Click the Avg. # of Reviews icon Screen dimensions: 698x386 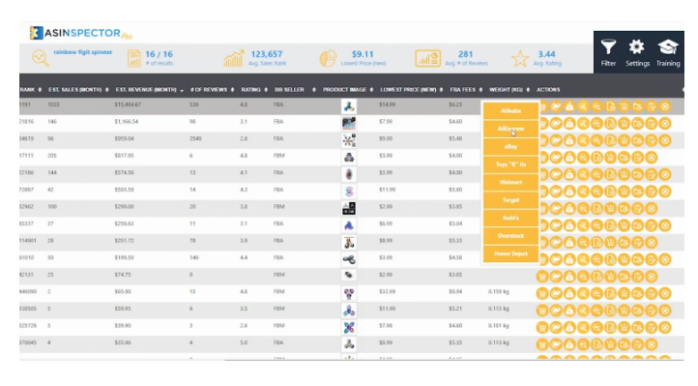click(x=428, y=58)
